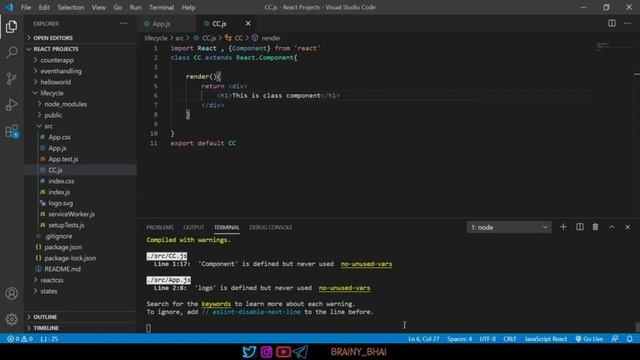Open the feedback icon in status bar
Viewport: 640px width, 360px height.
[x=614, y=339]
